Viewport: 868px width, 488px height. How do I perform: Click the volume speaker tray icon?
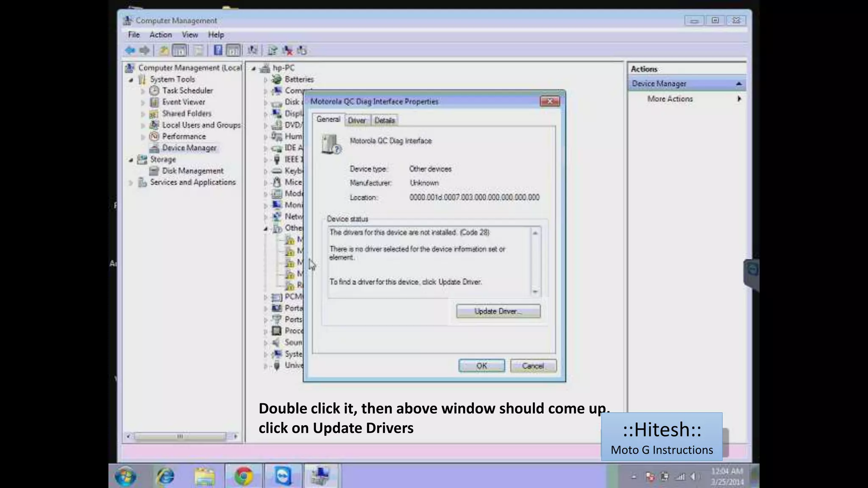point(695,477)
